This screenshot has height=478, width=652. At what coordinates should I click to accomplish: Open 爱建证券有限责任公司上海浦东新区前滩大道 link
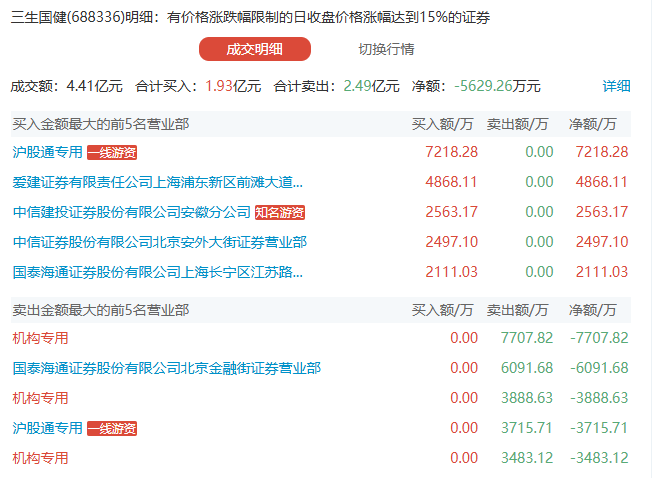[x=158, y=182]
